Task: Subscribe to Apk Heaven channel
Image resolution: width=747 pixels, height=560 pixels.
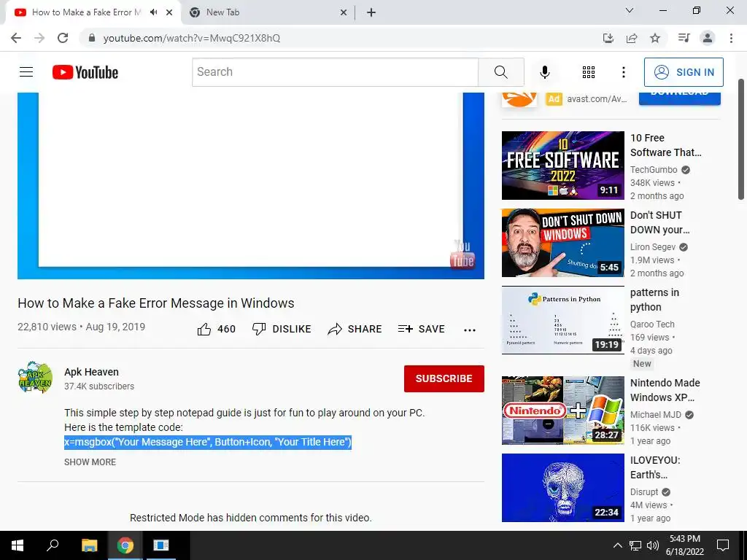Action: coord(444,378)
